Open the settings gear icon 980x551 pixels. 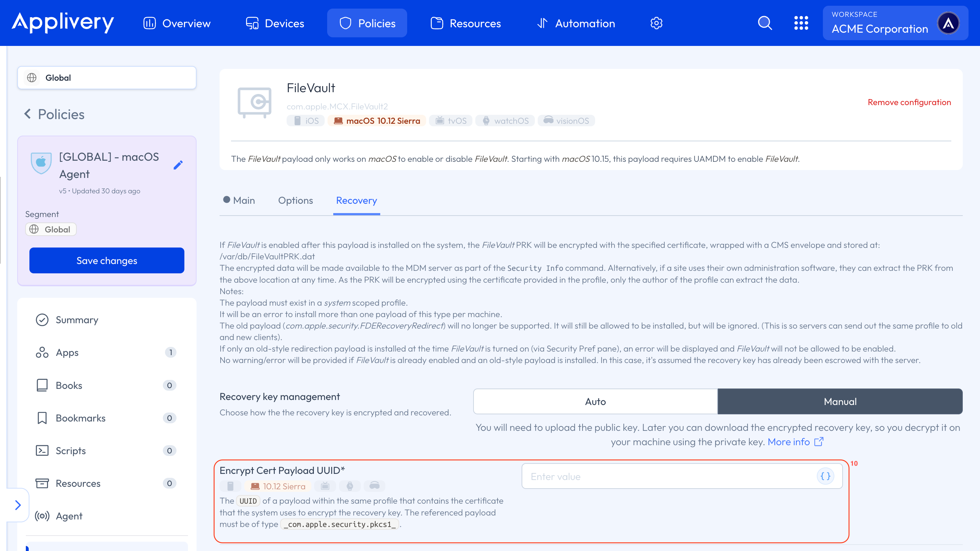[x=656, y=23]
